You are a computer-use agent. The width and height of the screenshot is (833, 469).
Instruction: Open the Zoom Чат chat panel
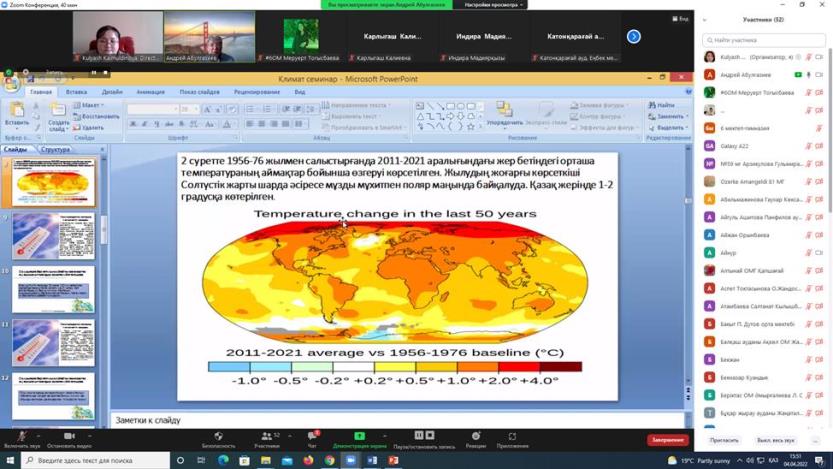point(312,439)
